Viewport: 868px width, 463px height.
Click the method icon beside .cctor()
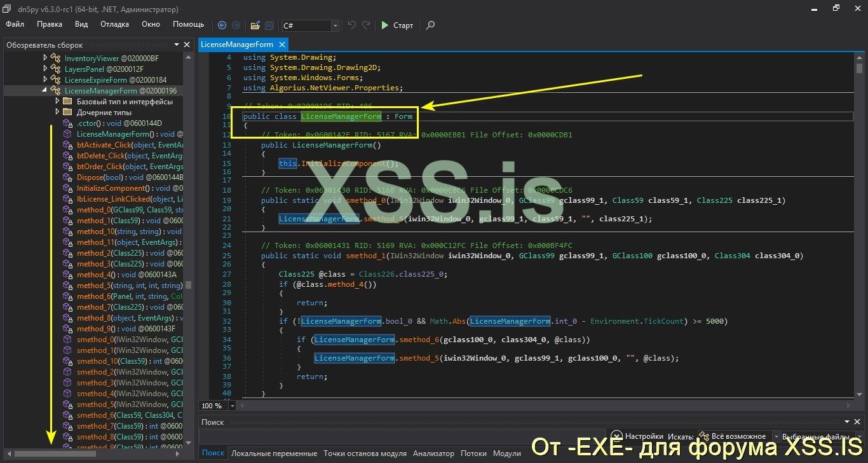[x=68, y=123]
